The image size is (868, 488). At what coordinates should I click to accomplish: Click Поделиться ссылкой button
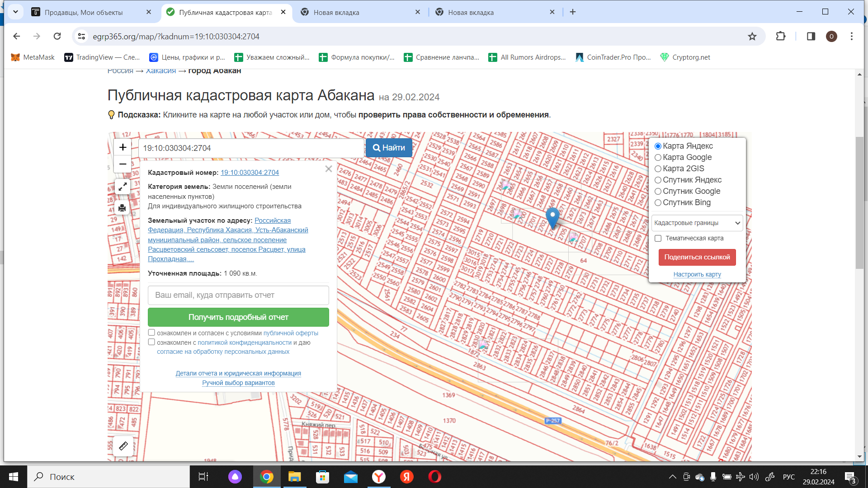pos(697,257)
